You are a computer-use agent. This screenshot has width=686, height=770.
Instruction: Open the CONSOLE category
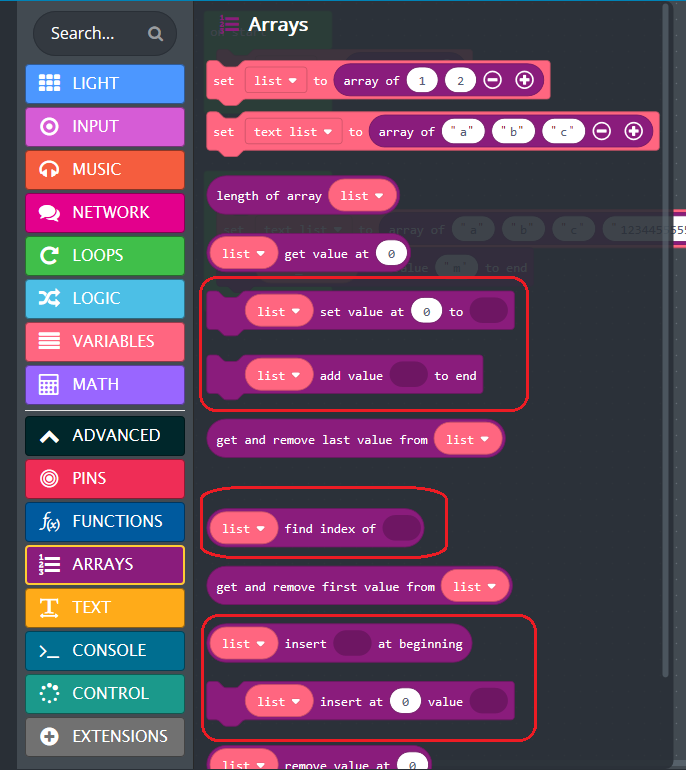[105, 651]
